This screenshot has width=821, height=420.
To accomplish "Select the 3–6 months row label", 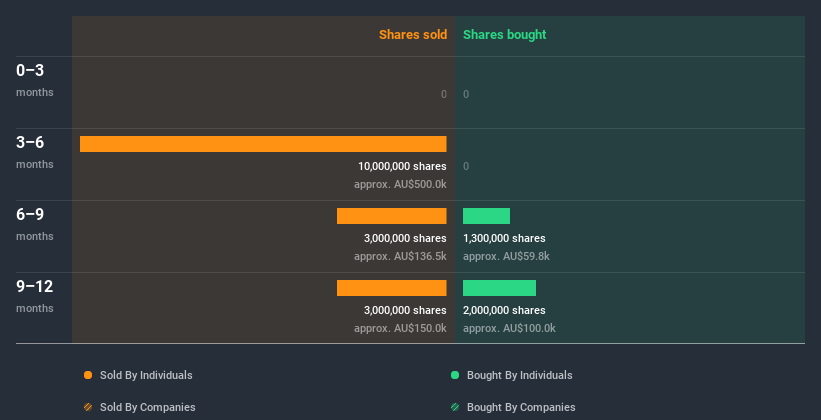I will (31, 143).
